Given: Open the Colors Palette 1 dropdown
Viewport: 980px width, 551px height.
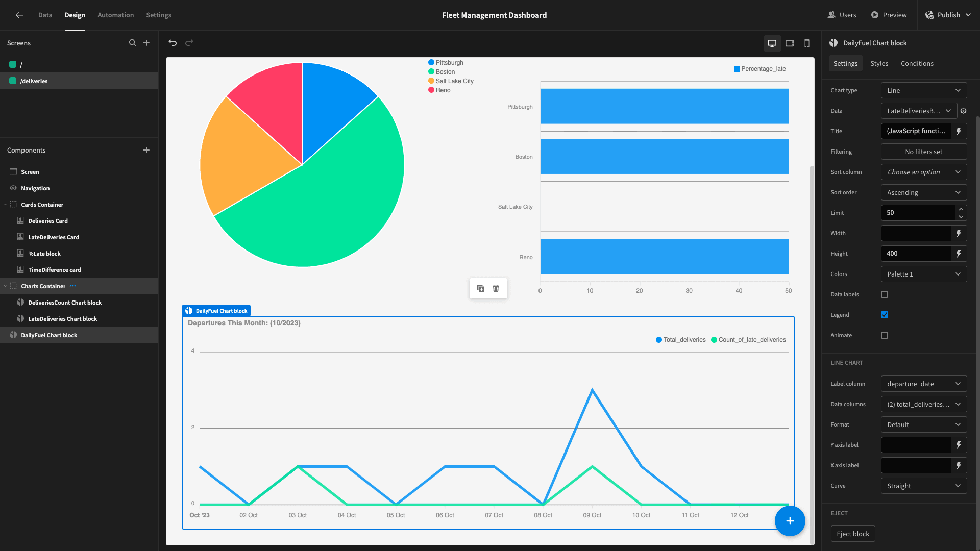Looking at the screenshot, I should pyautogui.click(x=923, y=274).
